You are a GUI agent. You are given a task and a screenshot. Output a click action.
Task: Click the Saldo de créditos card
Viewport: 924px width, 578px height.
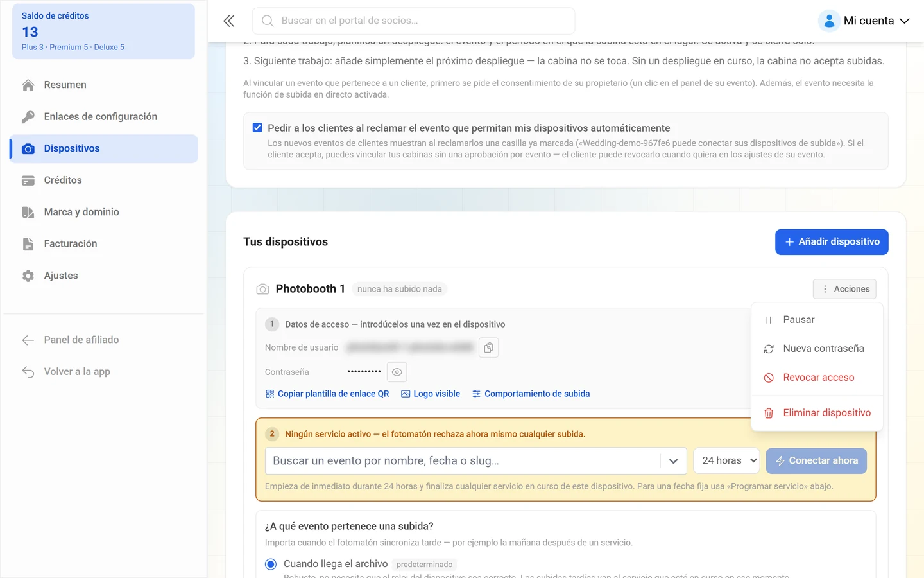pyautogui.click(x=103, y=31)
